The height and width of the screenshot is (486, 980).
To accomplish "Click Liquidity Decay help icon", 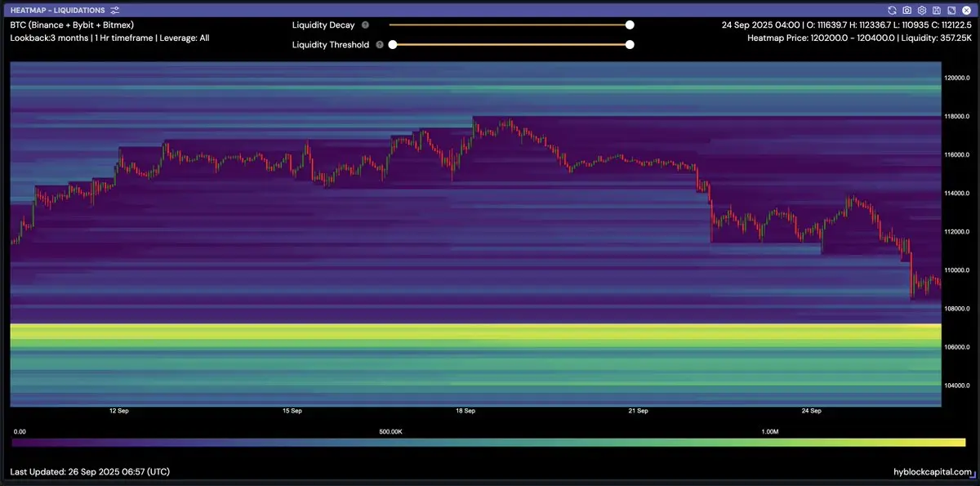I will click(x=365, y=25).
